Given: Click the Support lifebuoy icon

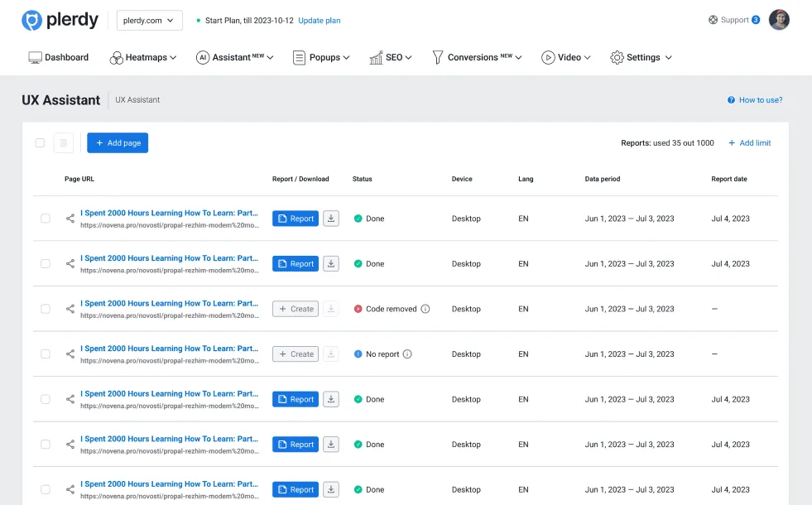Looking at the screenshot, I should pyautogui.click(x=714, y=20).
